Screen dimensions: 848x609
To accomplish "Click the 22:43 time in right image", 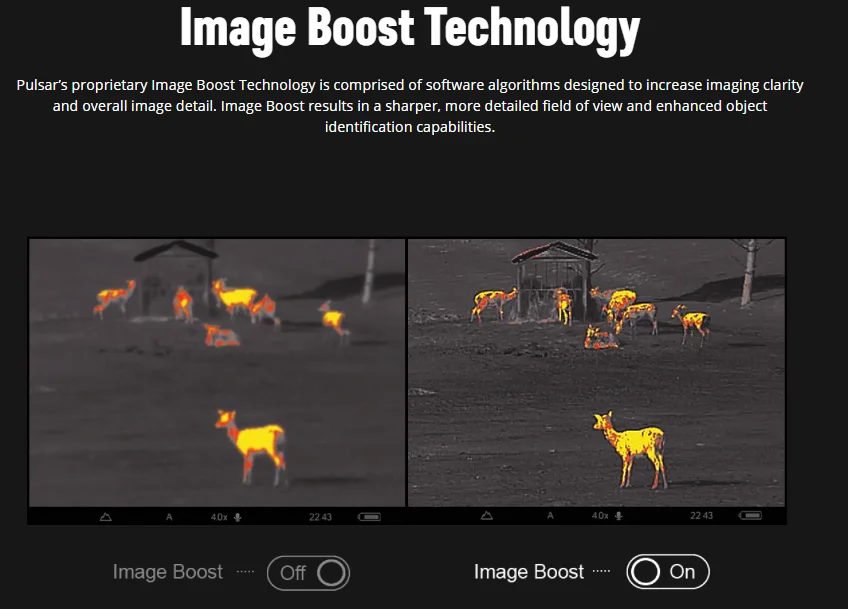I will pos(701,515).
